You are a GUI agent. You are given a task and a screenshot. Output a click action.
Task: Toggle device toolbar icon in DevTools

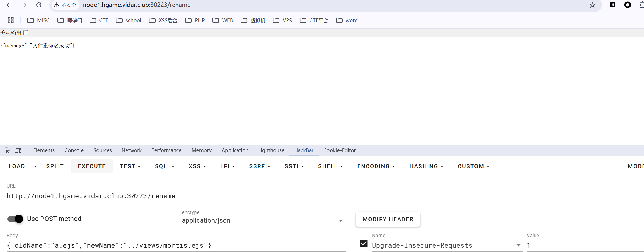click(x=18, y=150)
